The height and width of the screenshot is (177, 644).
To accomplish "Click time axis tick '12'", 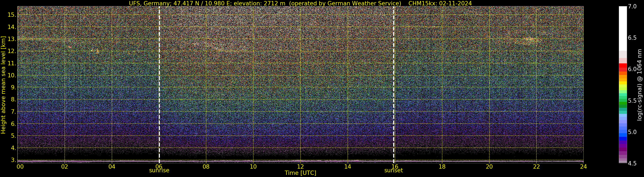I will click(300, 166).
